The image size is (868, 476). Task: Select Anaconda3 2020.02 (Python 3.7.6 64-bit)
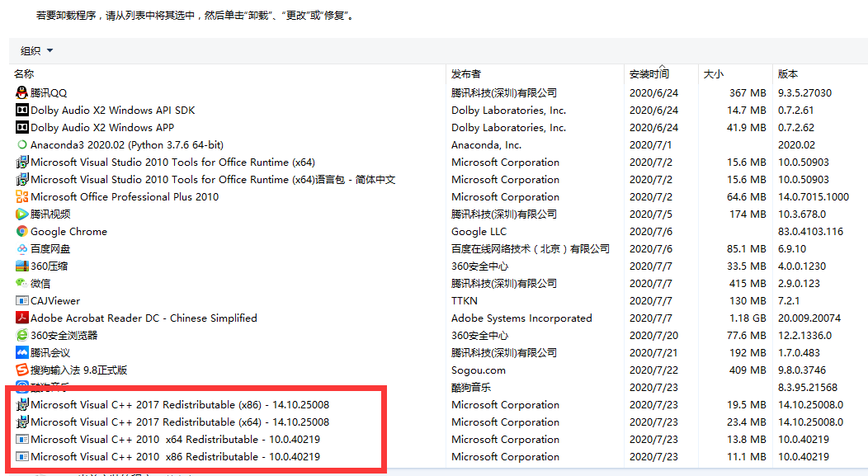[x=127, y=145]
